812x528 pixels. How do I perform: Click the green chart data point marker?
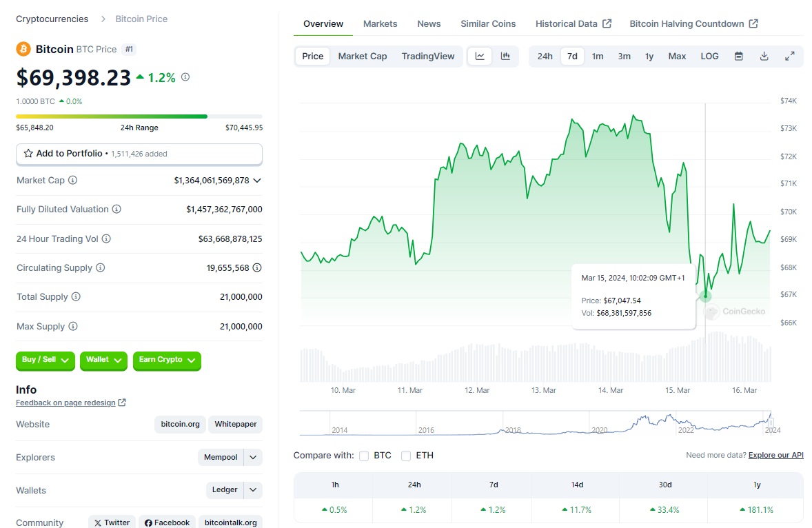705,296
